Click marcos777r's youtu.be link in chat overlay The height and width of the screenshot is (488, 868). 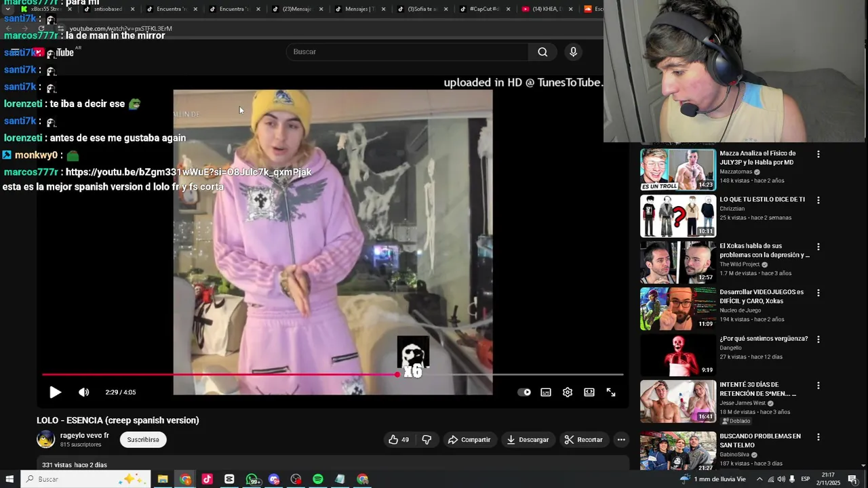(x=189, y=172)
